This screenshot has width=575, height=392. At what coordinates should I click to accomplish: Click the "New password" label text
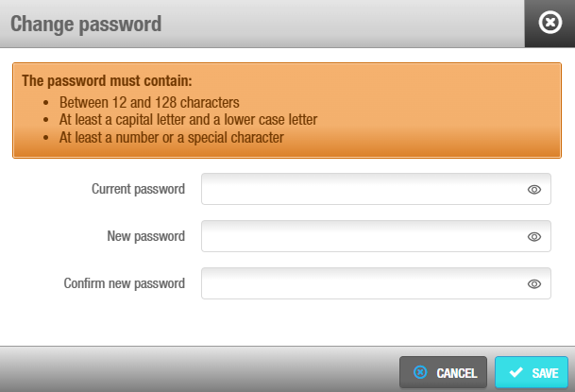145,236
